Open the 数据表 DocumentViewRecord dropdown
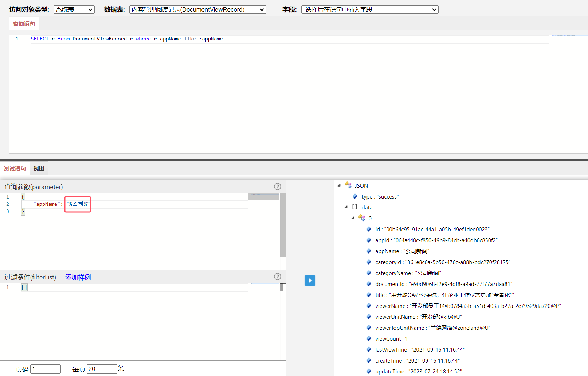Image resolution: width=588 pixels, height=376 pixels. tap(197, 10)
